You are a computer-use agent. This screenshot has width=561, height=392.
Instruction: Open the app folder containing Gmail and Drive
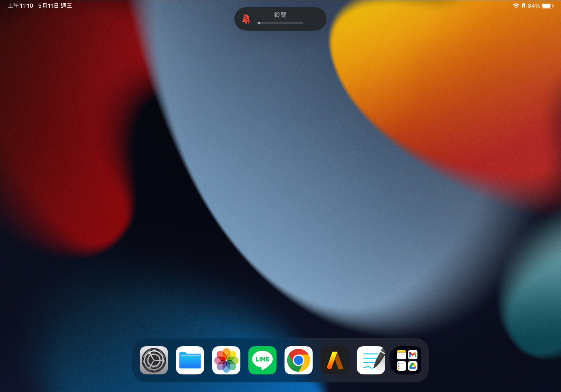pos(407,360)
